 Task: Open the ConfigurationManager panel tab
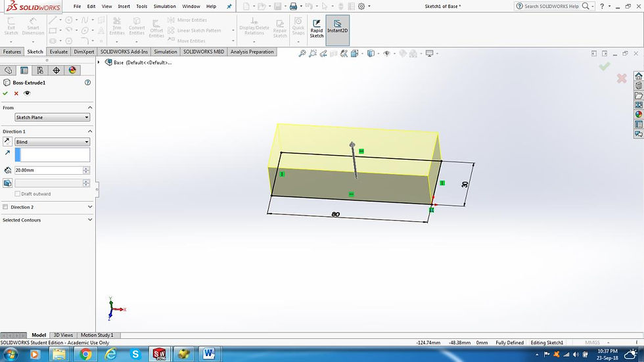pos(40,70)
